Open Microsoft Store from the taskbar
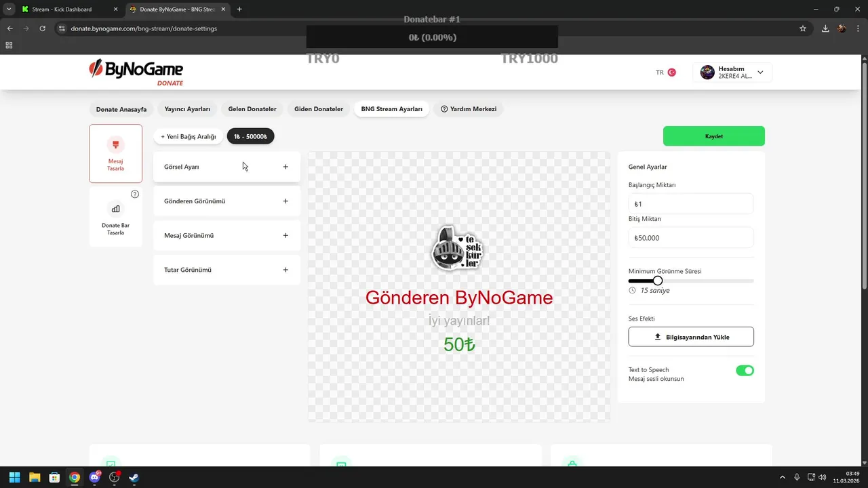 point(54,477)
